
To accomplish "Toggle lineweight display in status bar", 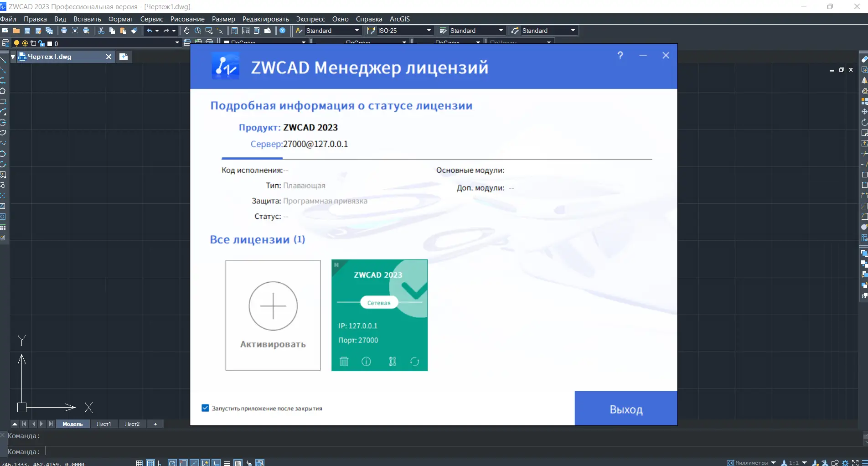I will click(227, 463).
